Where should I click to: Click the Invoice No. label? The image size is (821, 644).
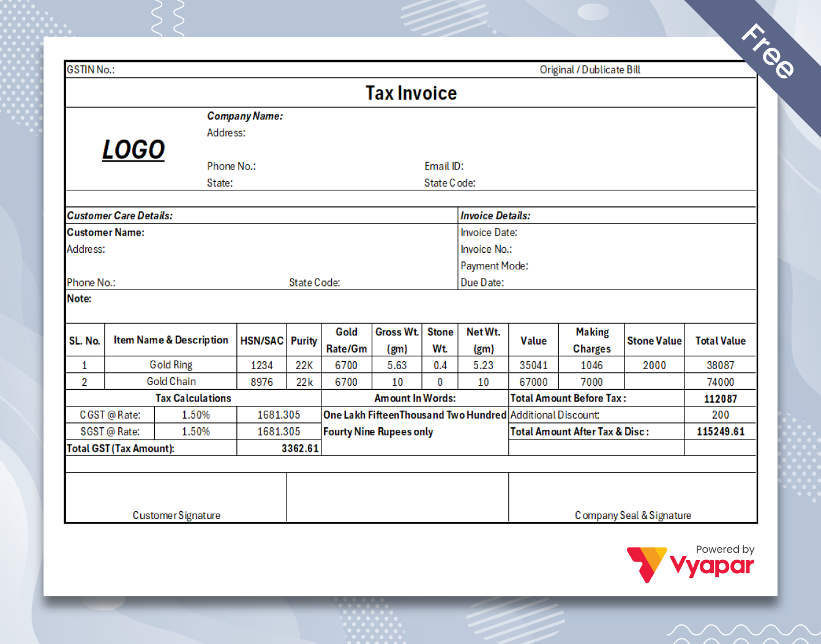pyautogui.click(x=486, y=249)
